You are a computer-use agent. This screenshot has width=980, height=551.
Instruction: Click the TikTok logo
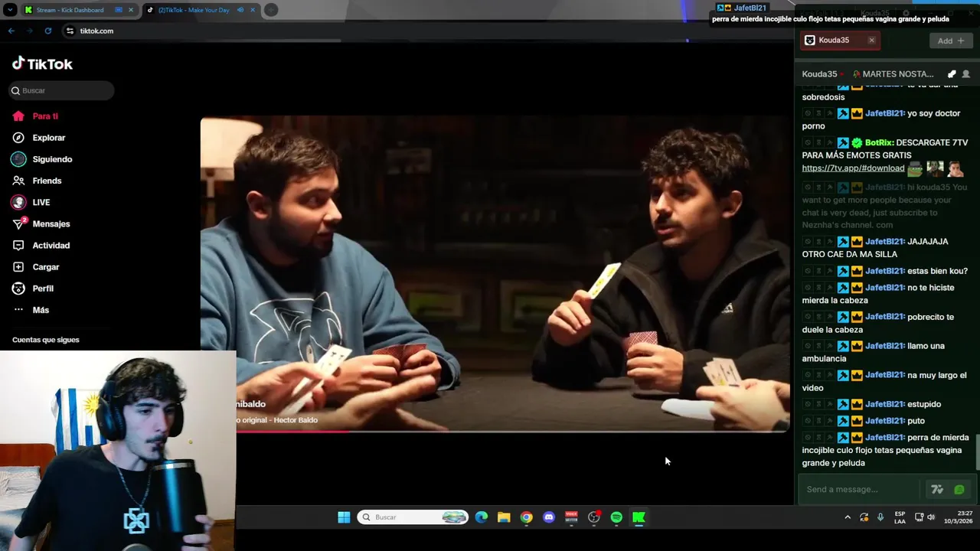42,64
